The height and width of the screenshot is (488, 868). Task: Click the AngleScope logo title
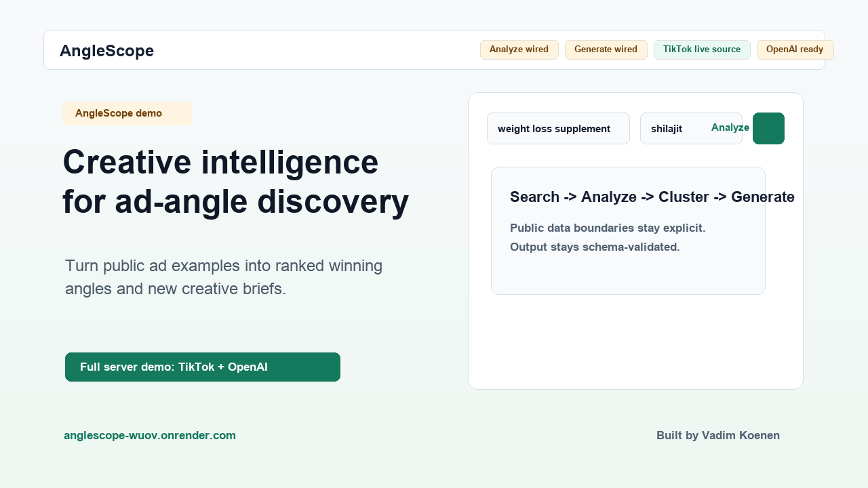coord(106,51)
